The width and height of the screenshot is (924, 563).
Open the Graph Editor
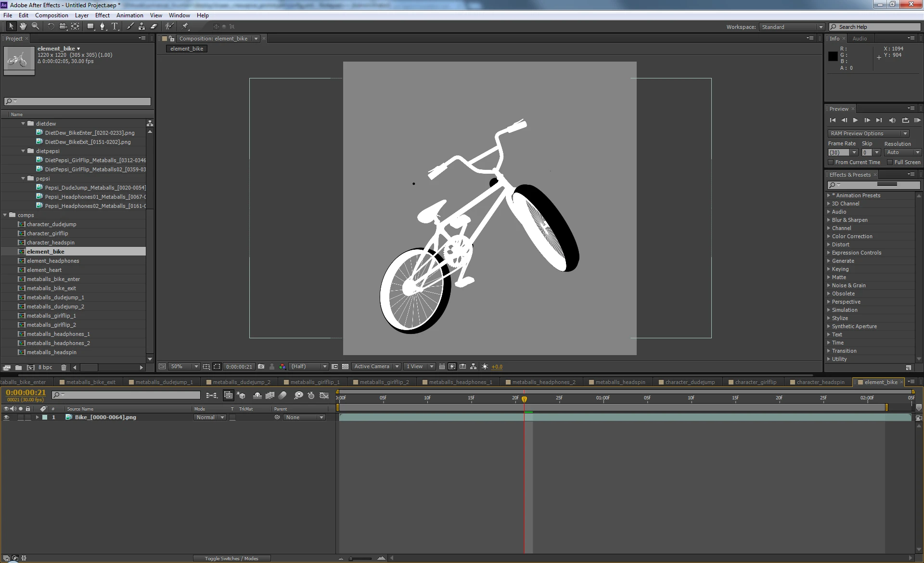324,395
